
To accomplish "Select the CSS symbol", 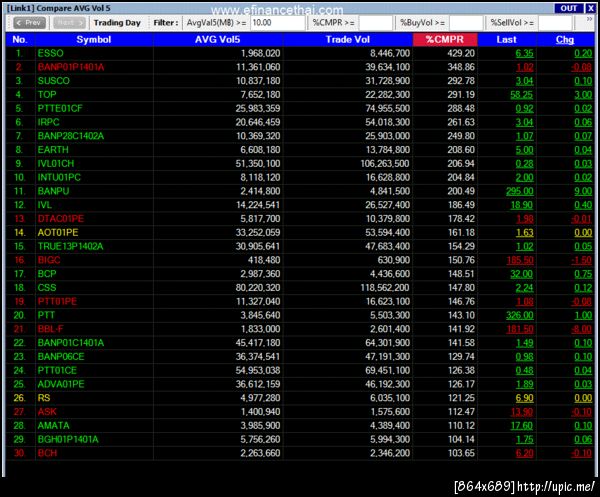I will click(x=47, y=287).
